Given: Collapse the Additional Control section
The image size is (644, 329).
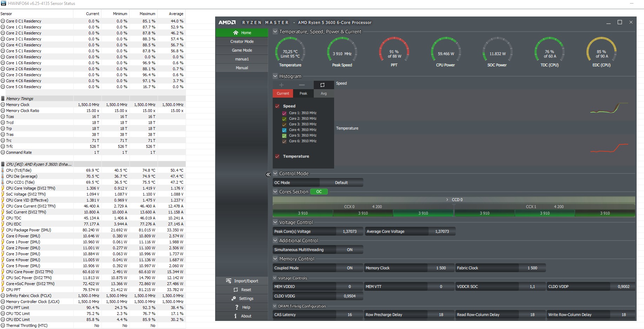Looking at the screenshot, I should (275, 241).
